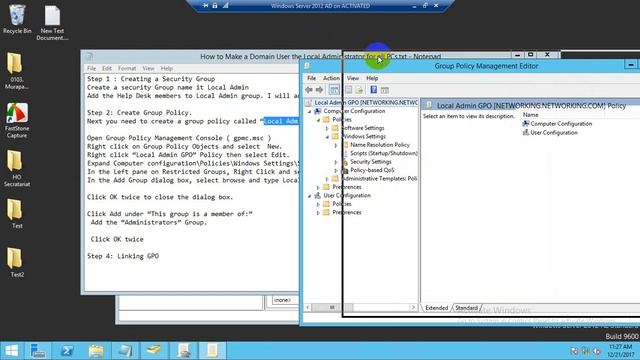This screenshot has width=640, height=360.
Task: Open File Explorer from taskbar
Action: click(96, 351)
